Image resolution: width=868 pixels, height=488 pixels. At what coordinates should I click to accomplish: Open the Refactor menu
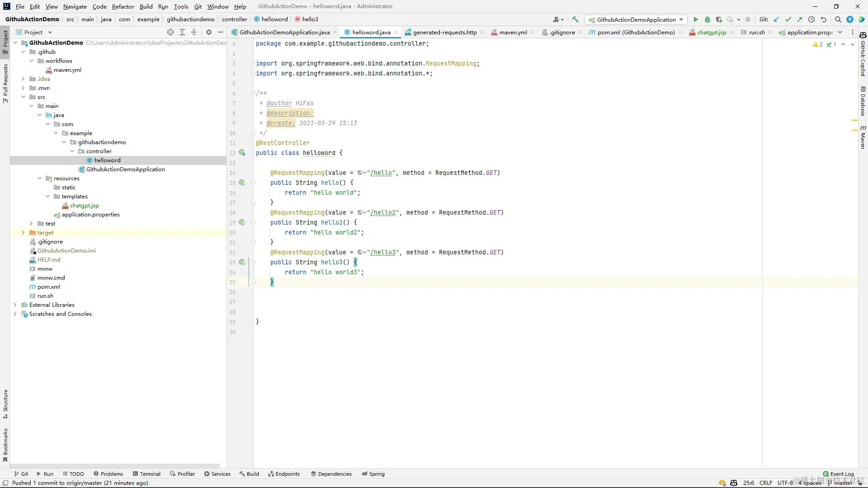[x=123, y=6]
